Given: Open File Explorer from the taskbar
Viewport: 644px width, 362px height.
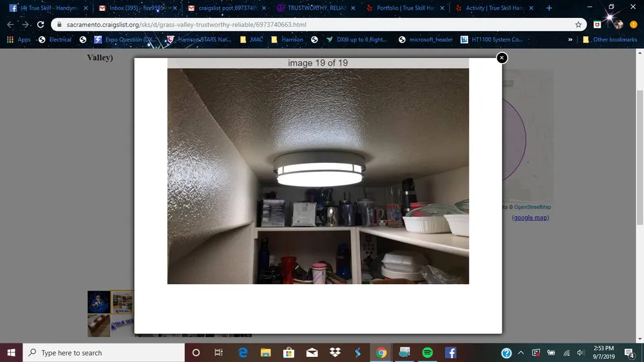Looking at the screenshot, I should point(266,352).
